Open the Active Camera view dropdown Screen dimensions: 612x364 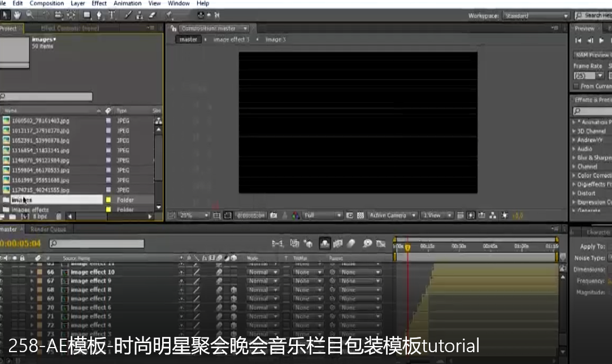coord(392,216)
